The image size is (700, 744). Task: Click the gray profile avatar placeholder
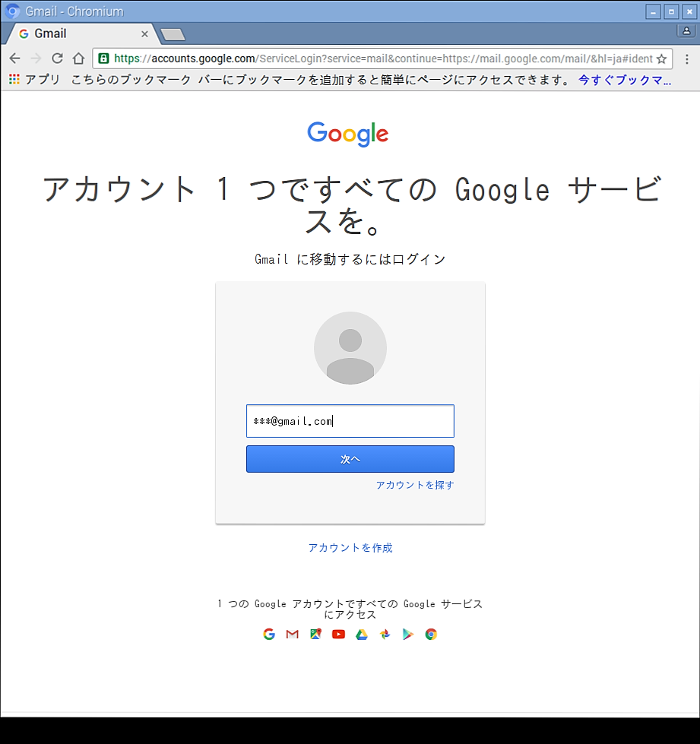coord(350,348)
